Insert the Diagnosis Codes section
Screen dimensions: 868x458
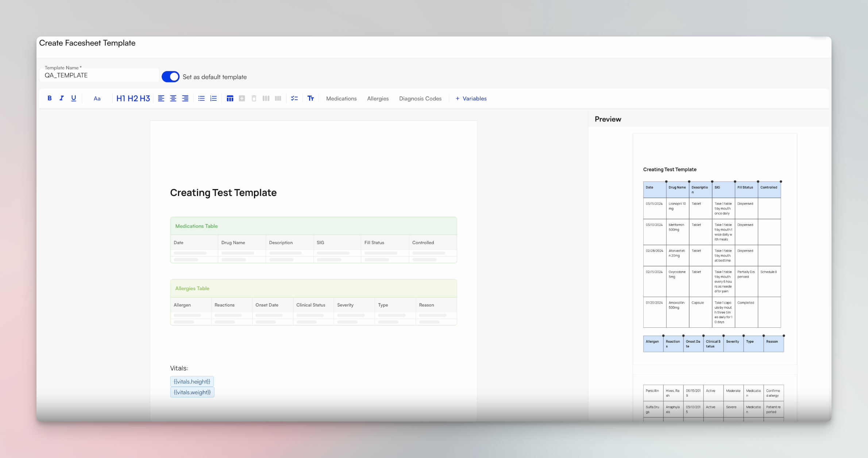(420, 99)
